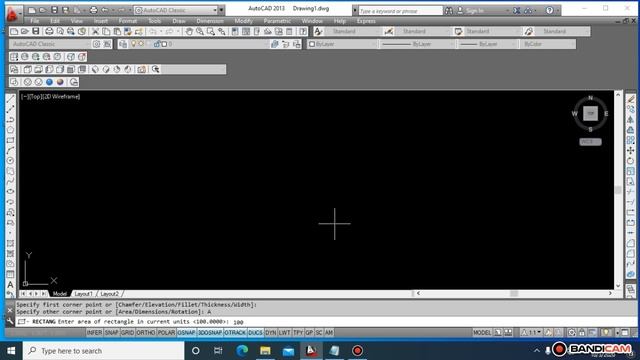Open File Explorer from taskbar
This screenshot has width=640, height=360.
[265, 351]
